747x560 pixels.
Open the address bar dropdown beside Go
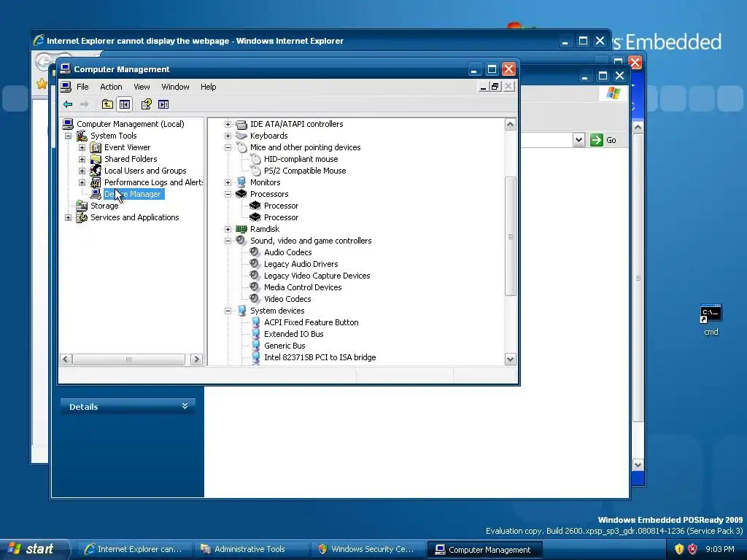[578, 140]
